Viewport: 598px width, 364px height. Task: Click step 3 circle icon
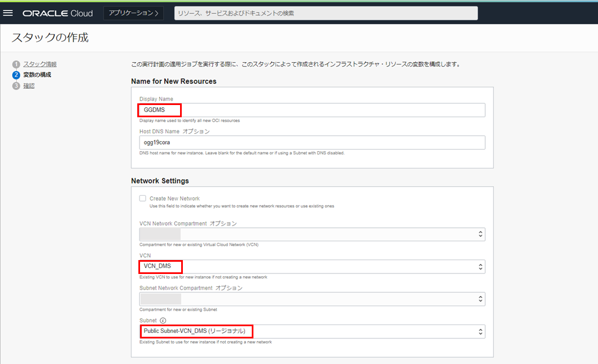(16, 86)
